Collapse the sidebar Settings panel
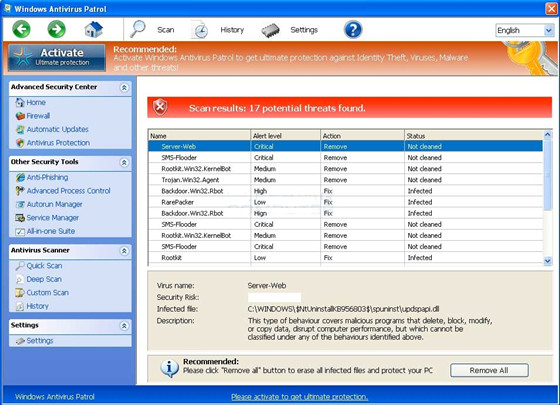Screen dimensions: 560x405 click(124, 326)
